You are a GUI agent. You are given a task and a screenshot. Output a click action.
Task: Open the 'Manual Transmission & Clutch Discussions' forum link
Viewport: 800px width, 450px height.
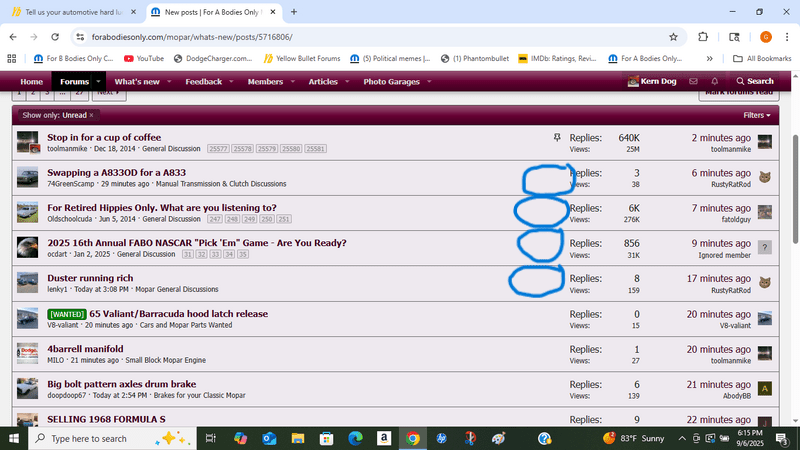pos(221,184)
